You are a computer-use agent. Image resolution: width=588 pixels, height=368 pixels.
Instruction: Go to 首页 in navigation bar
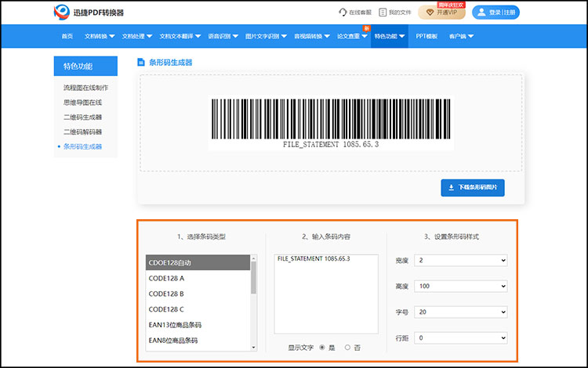click(x=67, y=36)
